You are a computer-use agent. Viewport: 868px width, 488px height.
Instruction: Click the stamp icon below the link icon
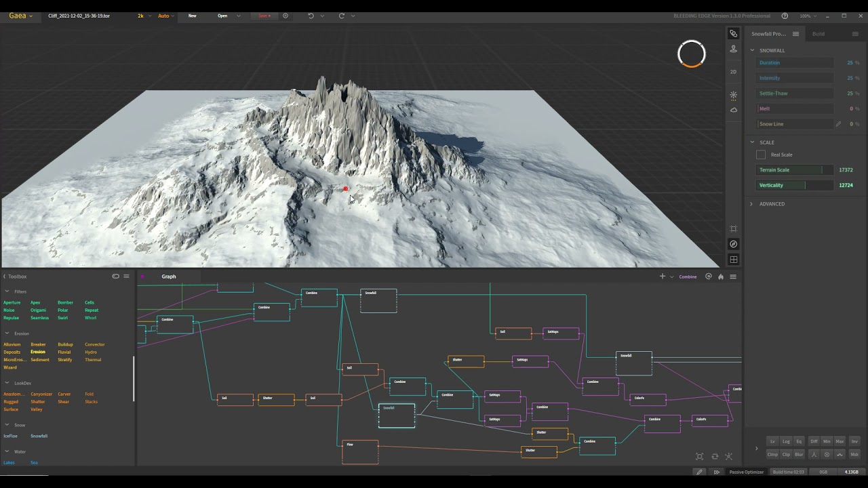pos(733,49)
